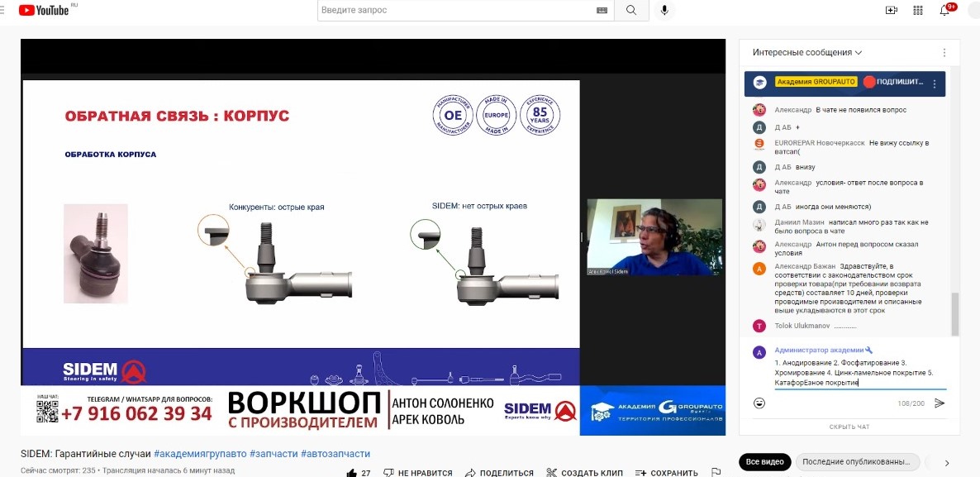Viewport: 980px width, 477px height.
Task: Open the on-screen keyboard icon in search
Action: click(602, 10)
